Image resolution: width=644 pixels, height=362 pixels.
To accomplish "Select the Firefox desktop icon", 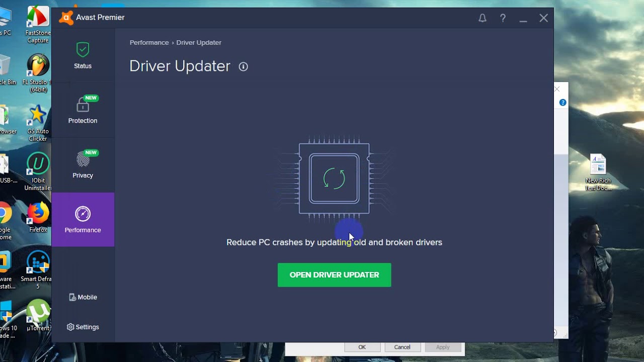I will (x=38, y=218).
